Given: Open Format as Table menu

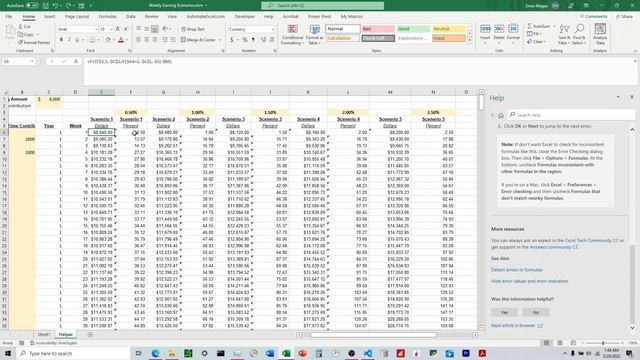Looking at the screenshot, I should (x=315, y=35).
